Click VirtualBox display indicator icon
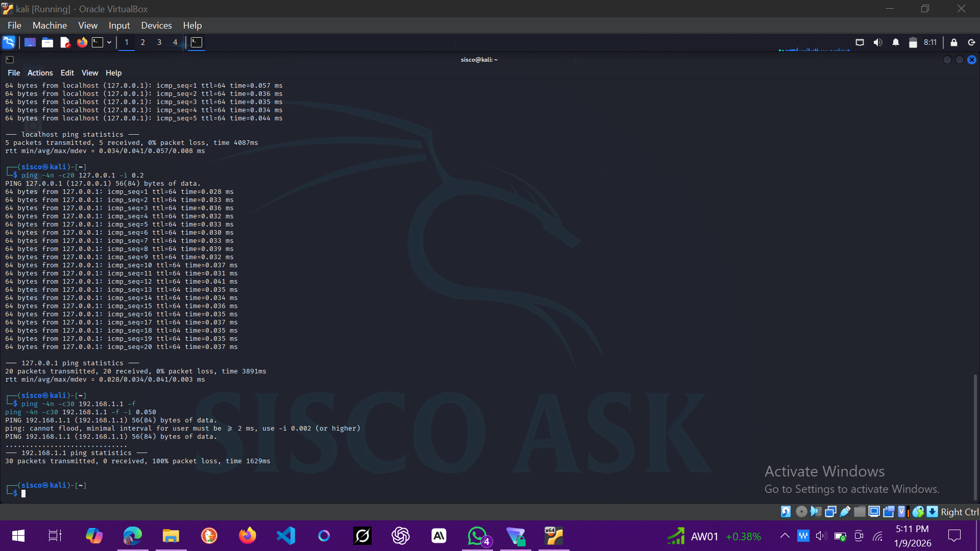The width and height of the screenshot is (980, 551). [x=874, y=512]
